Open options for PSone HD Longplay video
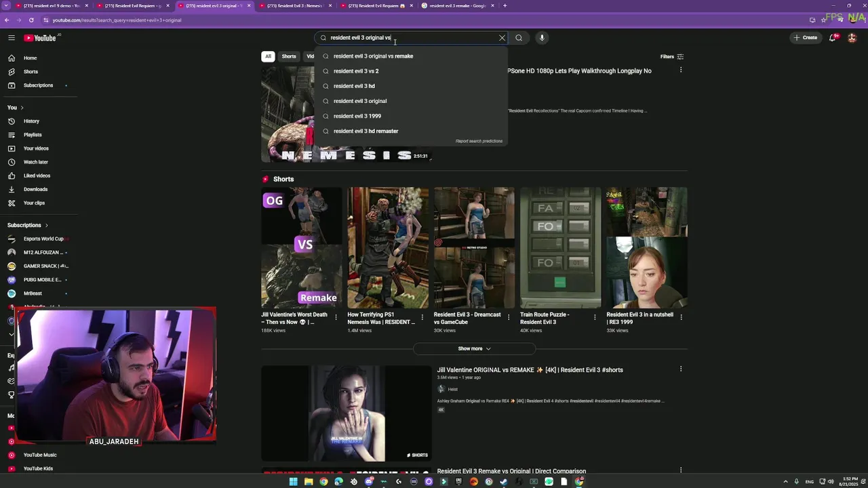The image size is (868, 488). pos(681,70)
